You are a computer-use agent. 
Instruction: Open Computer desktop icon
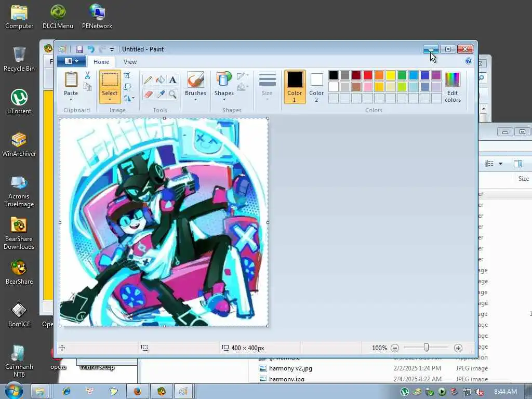pos(19,17)
